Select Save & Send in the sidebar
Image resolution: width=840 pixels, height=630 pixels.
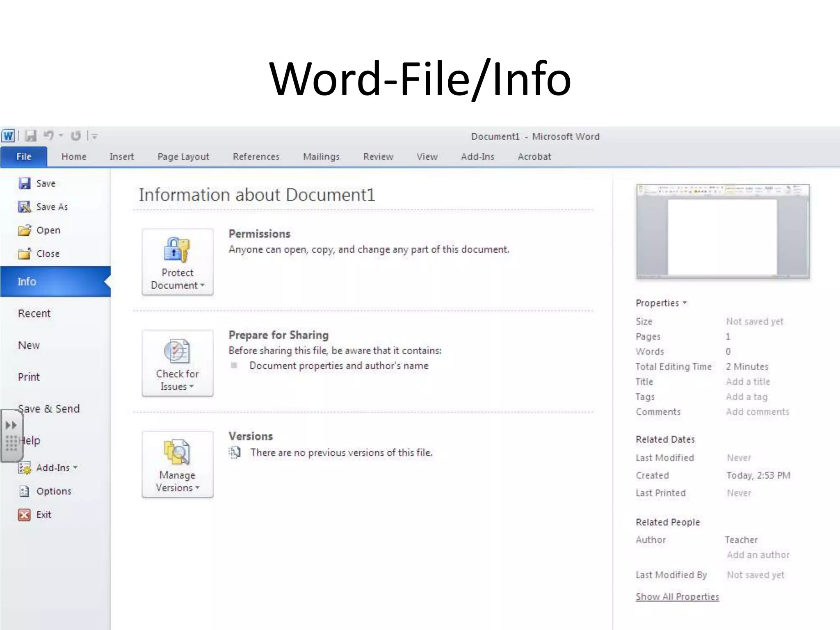(x=49, y=409)
